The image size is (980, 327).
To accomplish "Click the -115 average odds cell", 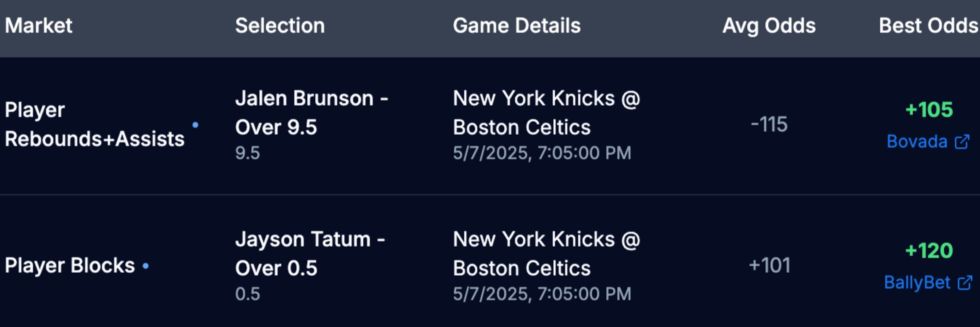I will [769, 125].
